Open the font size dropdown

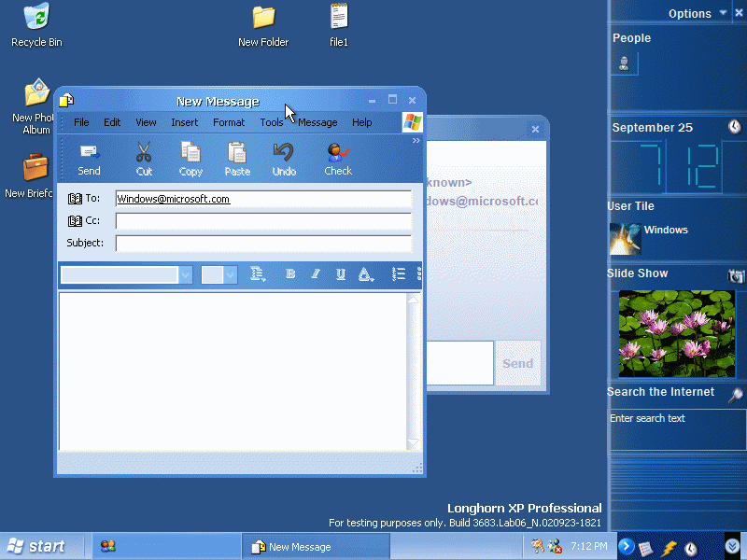point(231,274)
